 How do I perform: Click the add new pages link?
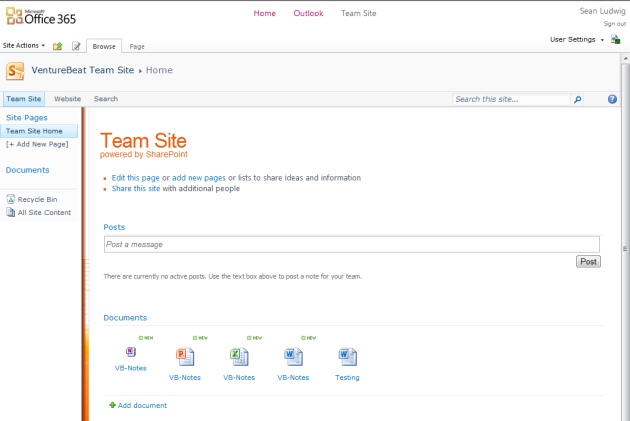pyautogui.click(x=199, y=178)
